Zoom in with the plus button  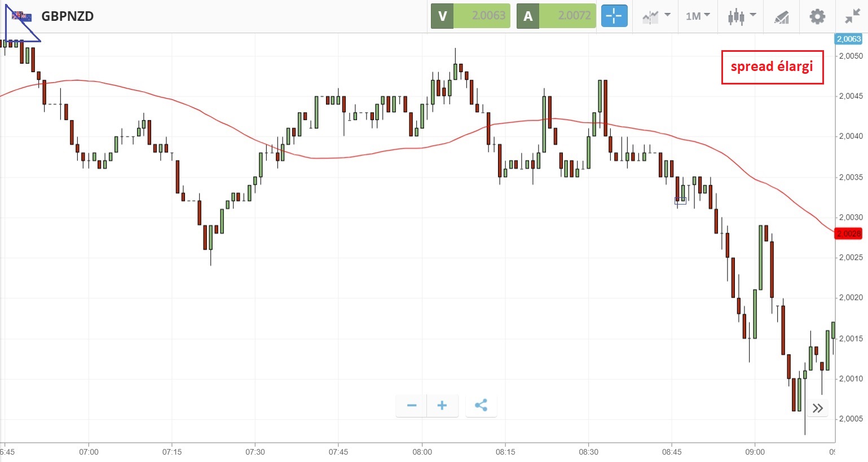(x=442, y=406)
